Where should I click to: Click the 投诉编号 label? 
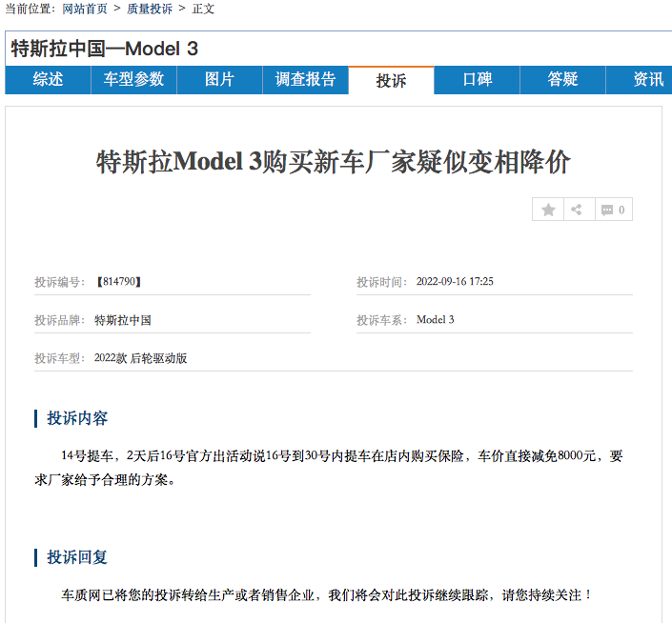click(x=59, y=282)
